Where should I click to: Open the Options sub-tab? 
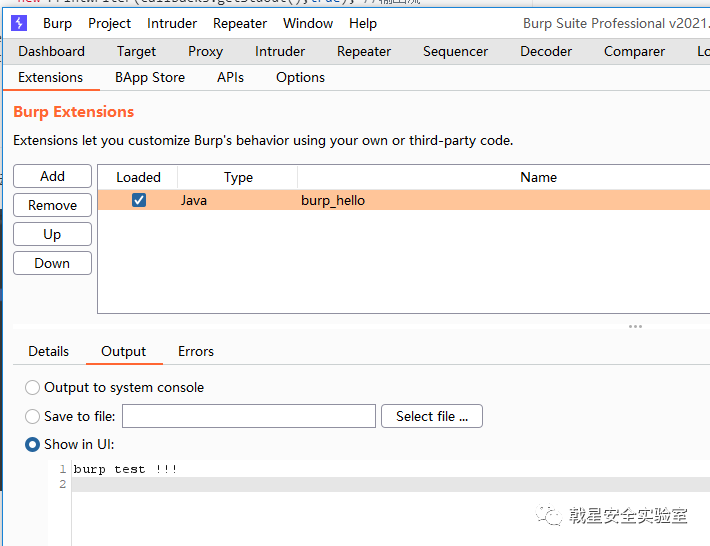pos(301,77)
